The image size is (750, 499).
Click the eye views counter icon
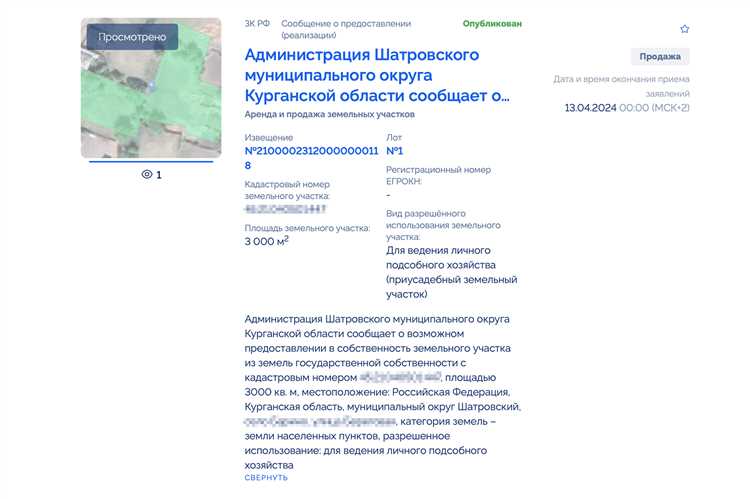pyautogui.click(x=147, y=175)
